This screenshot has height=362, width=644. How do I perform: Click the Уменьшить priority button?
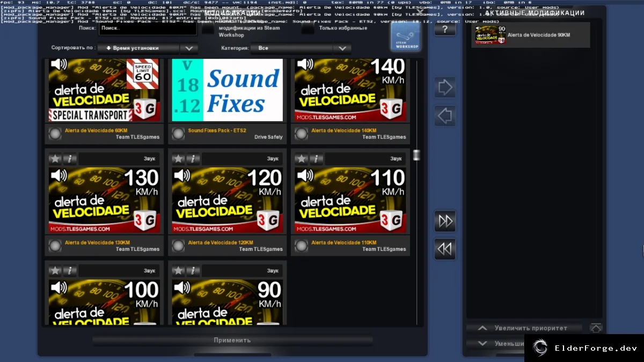click(496, 343)
